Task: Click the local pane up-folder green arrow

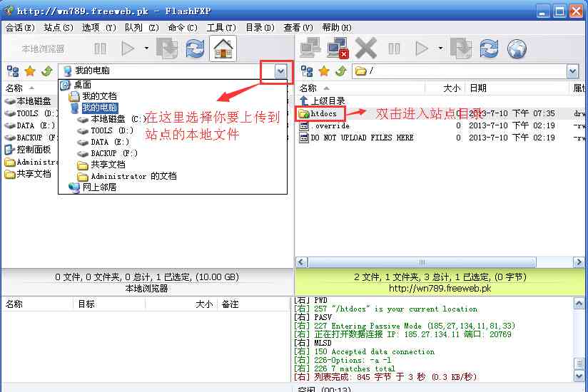Action: pos(46,71)
